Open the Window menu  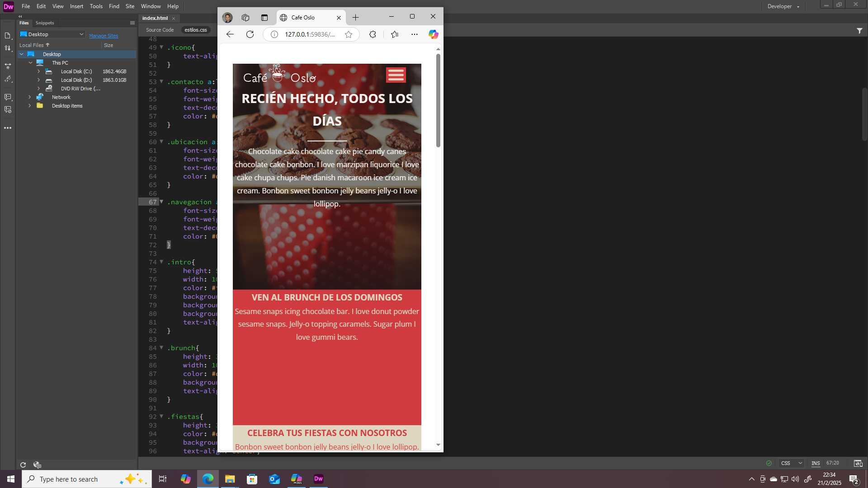point(151,6)
